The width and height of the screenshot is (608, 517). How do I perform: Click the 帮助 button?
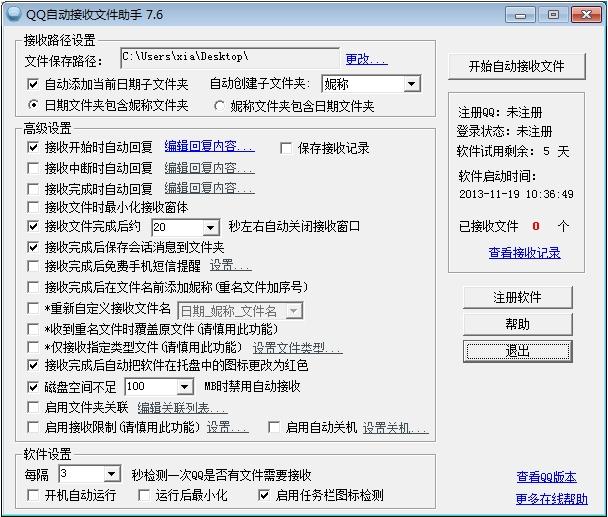click(x=517, y=324)
